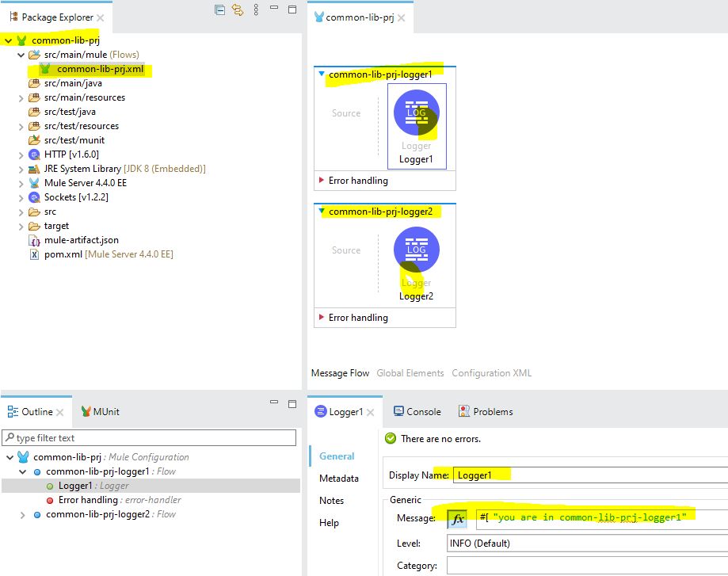
Task: Expand common-lib-prj-logger2 node in Outline
Action: point(22,514)
